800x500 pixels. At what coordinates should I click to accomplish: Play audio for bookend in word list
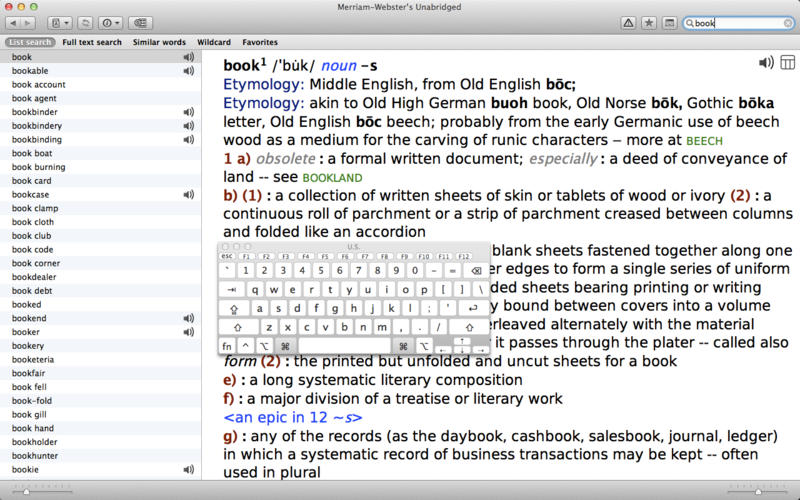pyautogui.click(x=188, y=318)
